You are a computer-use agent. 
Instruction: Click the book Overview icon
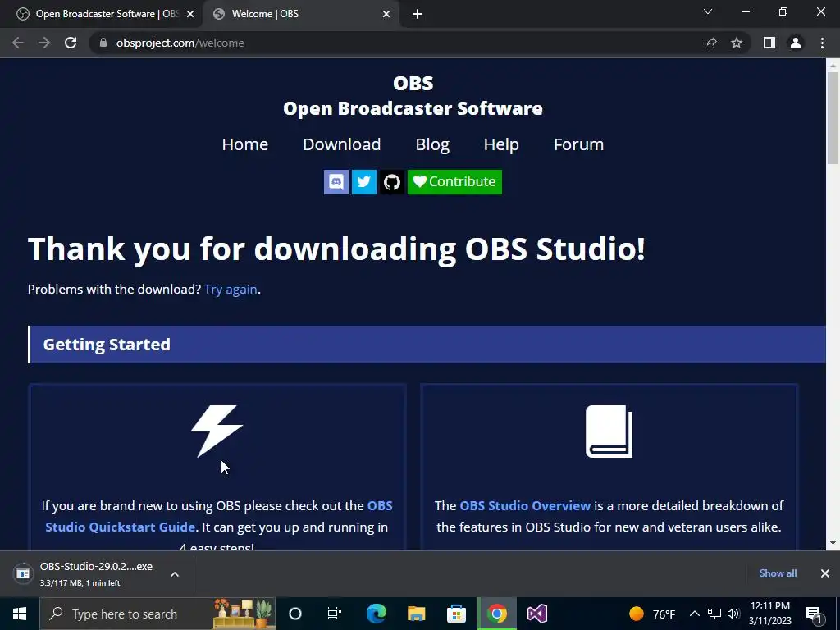coord(609,431)
